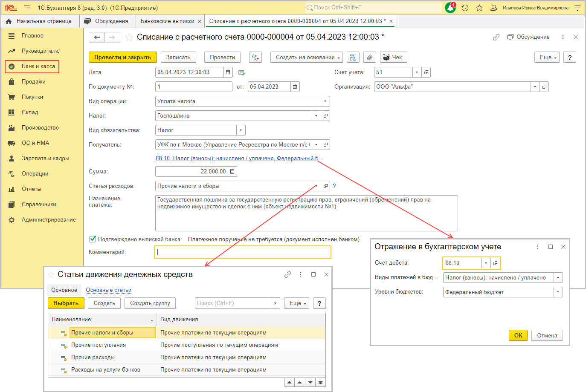
Task: Open document structure icon next to Создать на основании
Action: pyautogui.click(x=353, y=58)
